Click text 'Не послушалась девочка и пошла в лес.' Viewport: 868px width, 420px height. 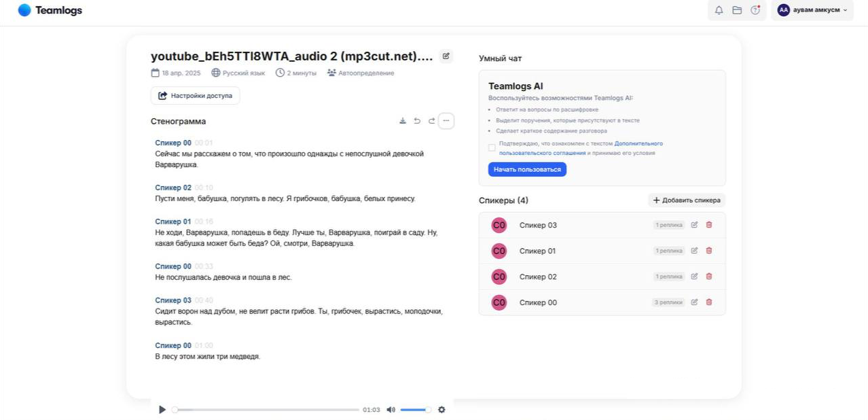(x=223, y=277)
